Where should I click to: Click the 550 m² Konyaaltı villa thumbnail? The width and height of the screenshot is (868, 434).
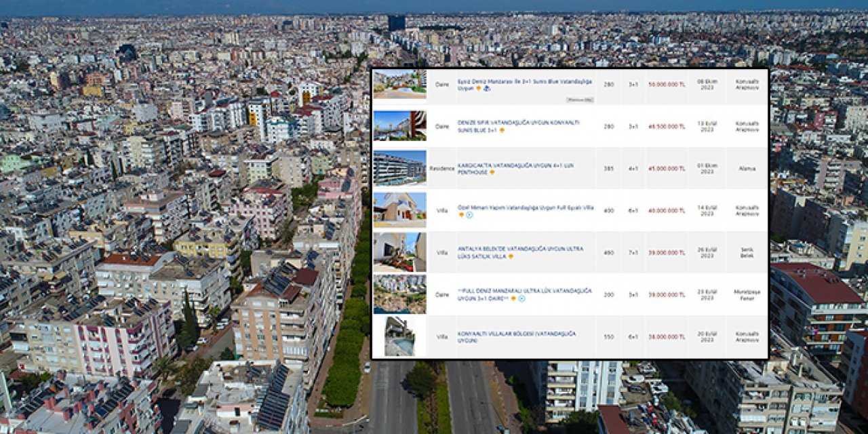(399, 336)
